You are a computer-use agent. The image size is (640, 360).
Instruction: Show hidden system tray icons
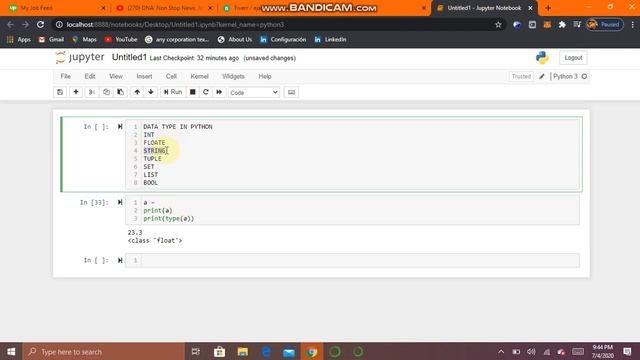point(501,352)
